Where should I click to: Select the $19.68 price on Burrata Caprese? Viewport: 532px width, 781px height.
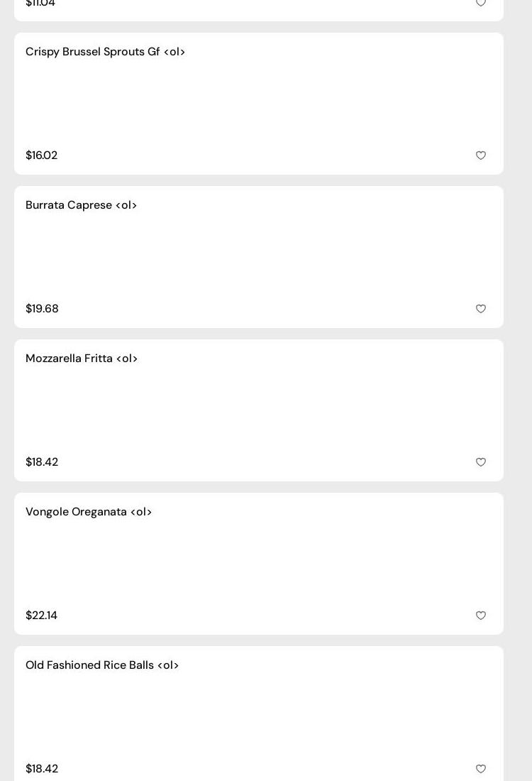pos(42,309)
